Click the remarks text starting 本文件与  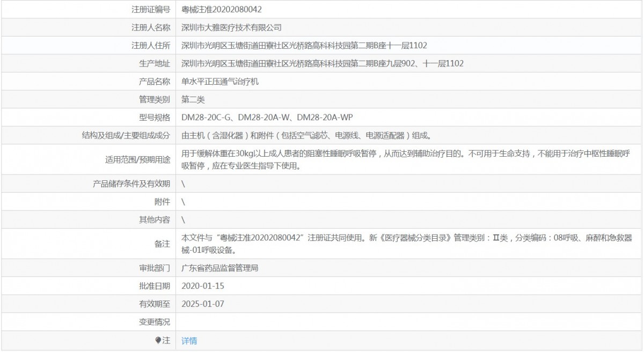[407, 244]
